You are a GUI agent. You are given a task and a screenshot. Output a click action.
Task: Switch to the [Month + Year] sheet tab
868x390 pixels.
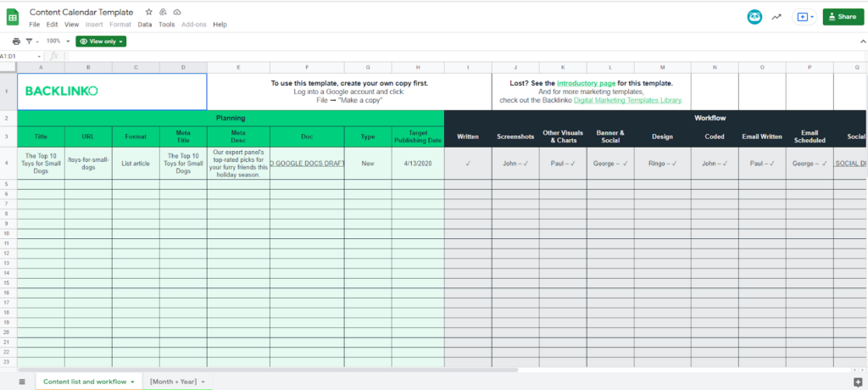(x=176, y=382)
